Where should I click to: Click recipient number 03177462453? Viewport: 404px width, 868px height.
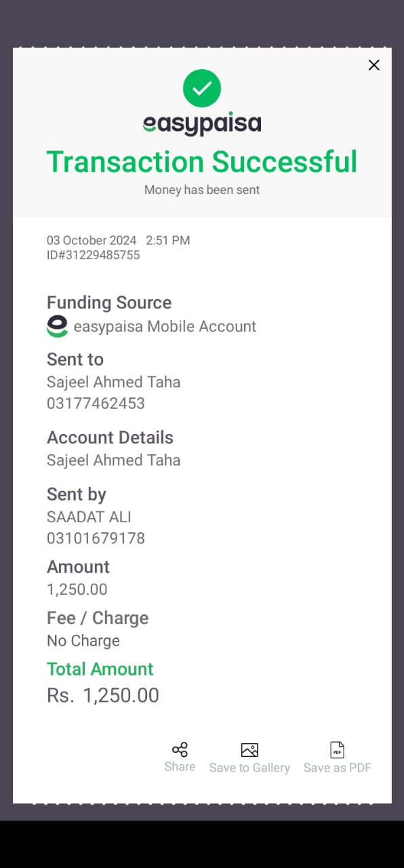(x=96, y=403)
